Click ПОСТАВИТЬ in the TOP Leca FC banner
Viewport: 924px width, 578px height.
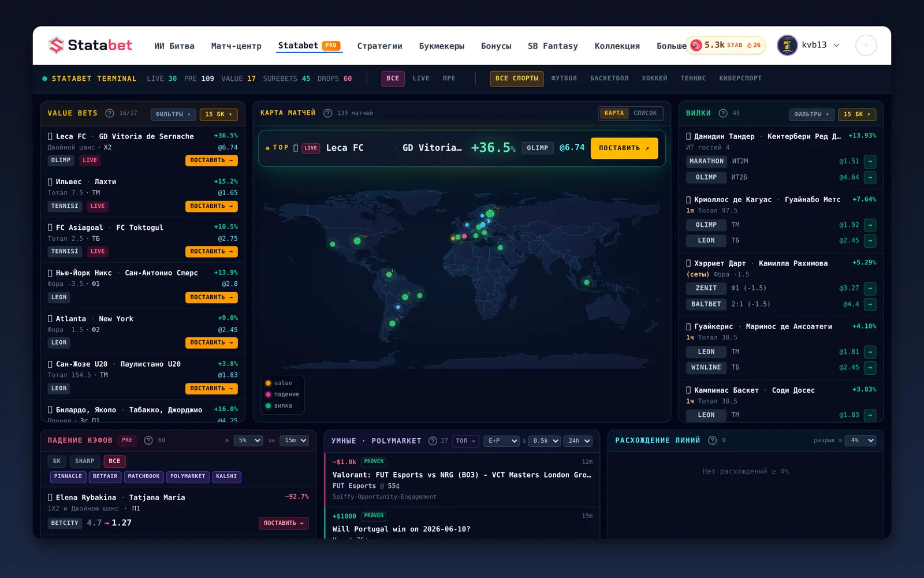point(624,148)
